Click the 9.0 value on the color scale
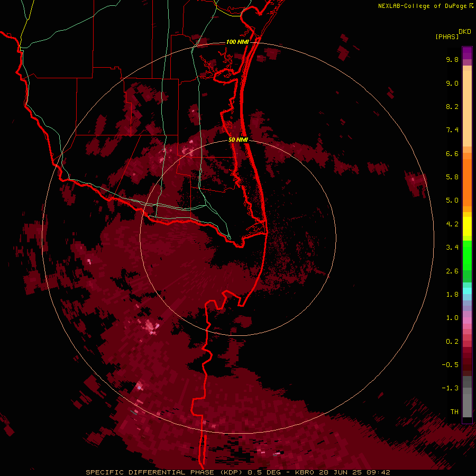The width and height of the screenshot is (476, 476). point(452,84)
